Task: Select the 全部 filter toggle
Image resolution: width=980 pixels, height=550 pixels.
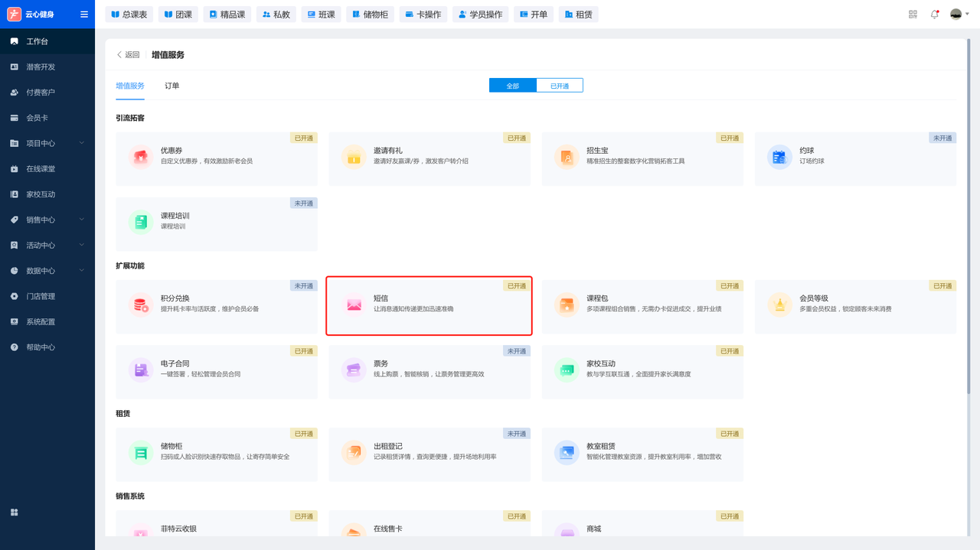Action: (x=512, y=86)
